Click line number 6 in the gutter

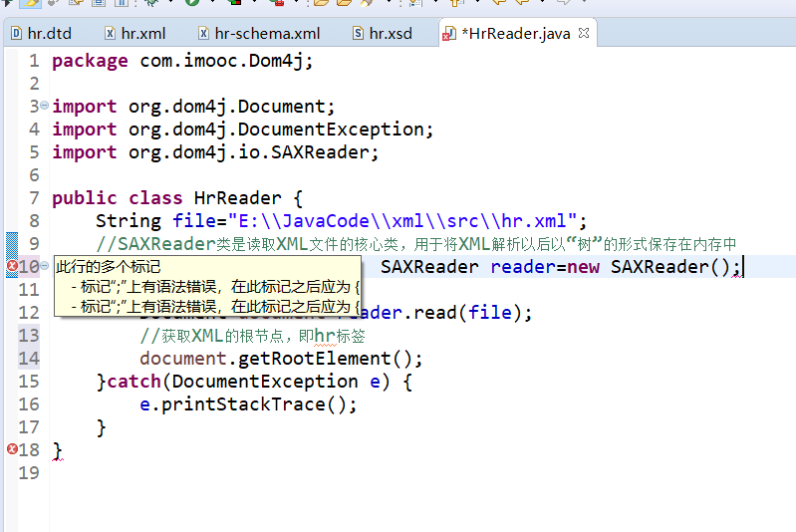(x=34, y=175)
